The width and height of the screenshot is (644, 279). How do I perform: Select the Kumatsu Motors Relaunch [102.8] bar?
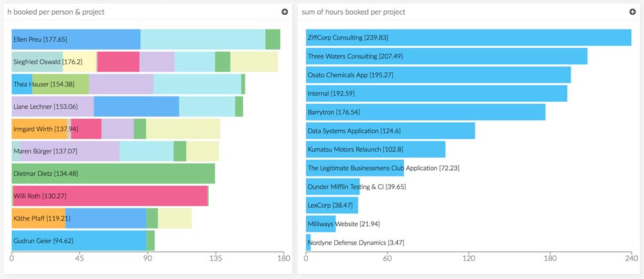pyautogui.click(x=375, y=149)
